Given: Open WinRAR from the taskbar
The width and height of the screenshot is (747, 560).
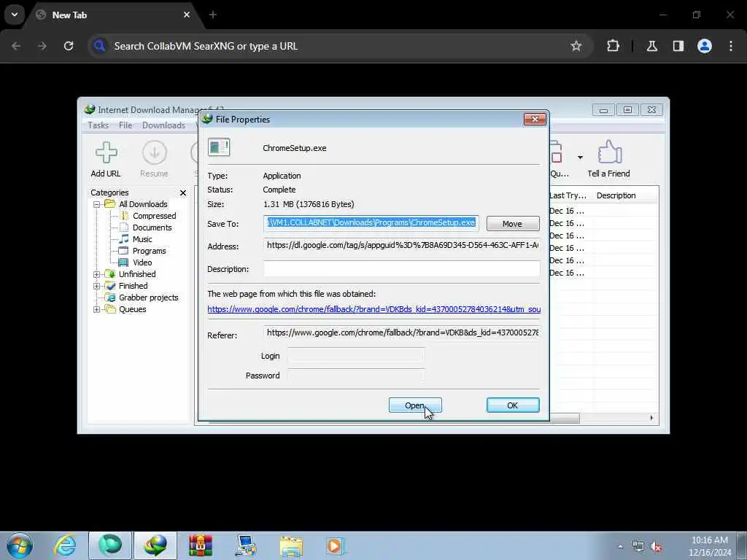Looking at the screenshot, I should coord(200,545).
